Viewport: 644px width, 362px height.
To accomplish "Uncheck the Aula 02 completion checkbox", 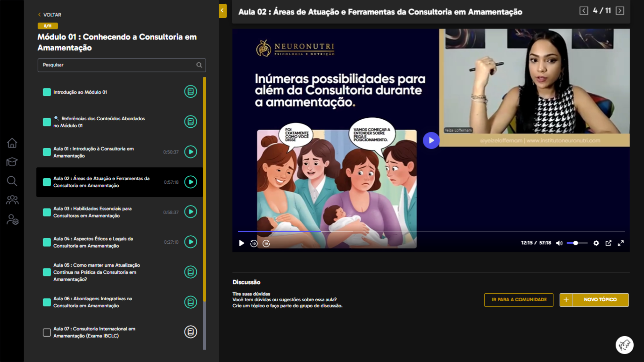I will tap(47, 182).
